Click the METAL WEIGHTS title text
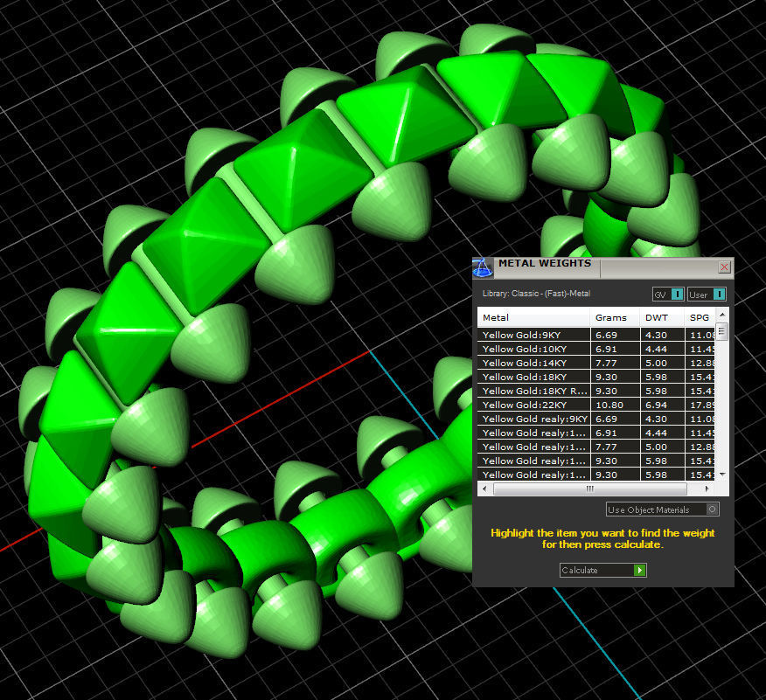766x700 pixels. [545, 263]
